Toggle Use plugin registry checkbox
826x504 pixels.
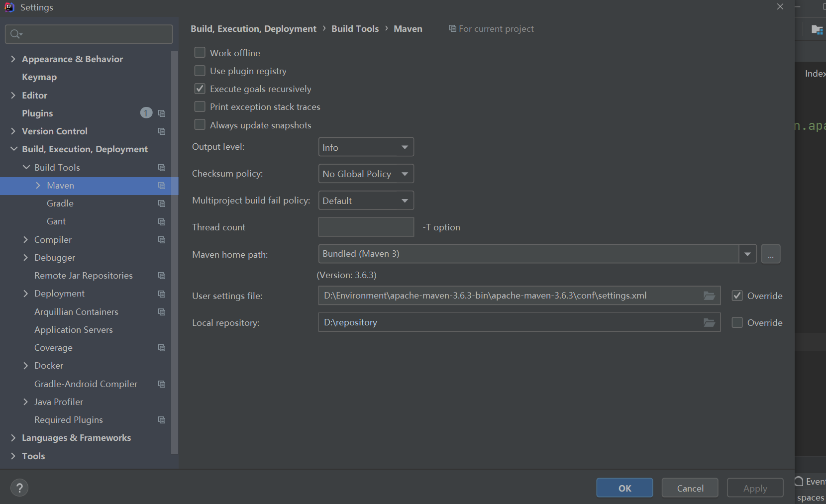pos(200,71)
